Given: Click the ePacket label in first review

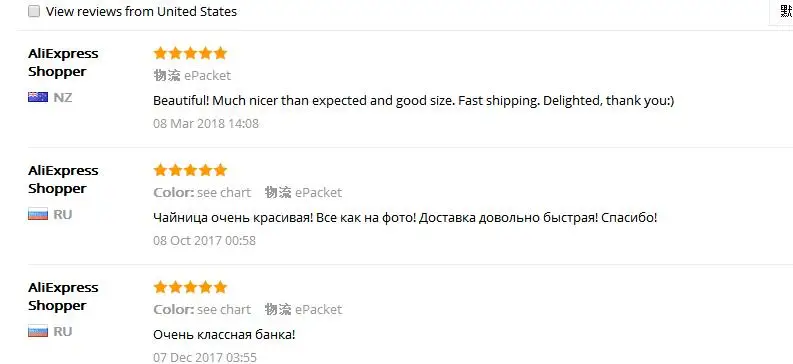Looking at the screenshot, I should [207, 75].
